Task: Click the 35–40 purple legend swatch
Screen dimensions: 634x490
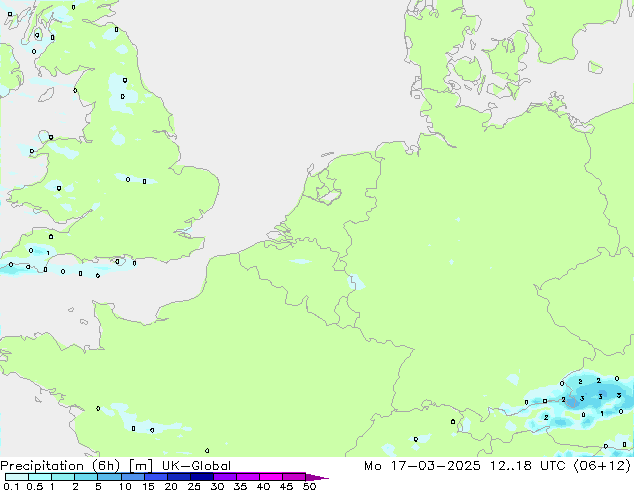Action: (x=247, y=477)
